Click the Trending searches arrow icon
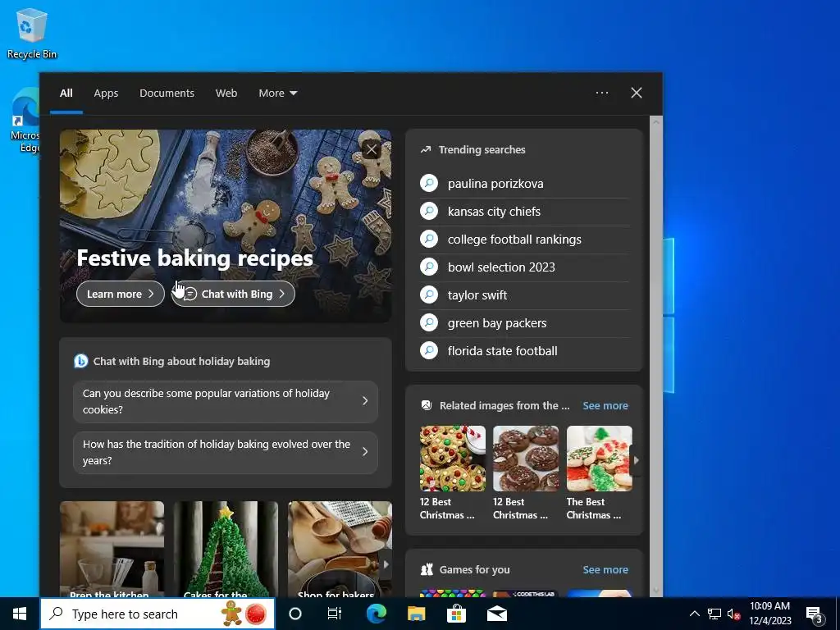Image resolution: width=840 pixels, height=630 pixels. click(x=426, y=150)
